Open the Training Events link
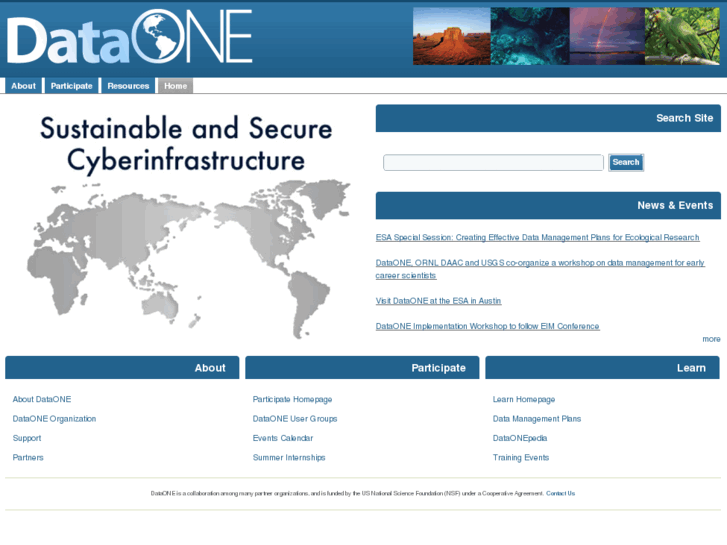 click(521, 458)
